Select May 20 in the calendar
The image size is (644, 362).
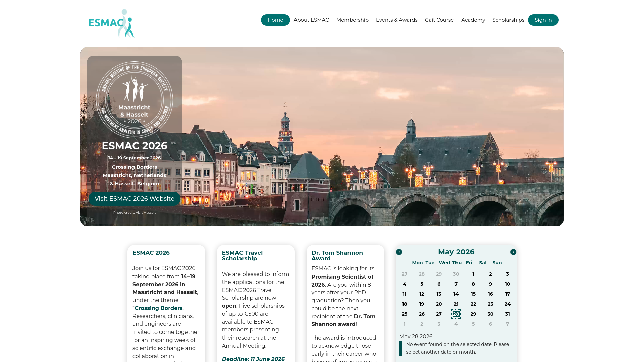point(439,304)
